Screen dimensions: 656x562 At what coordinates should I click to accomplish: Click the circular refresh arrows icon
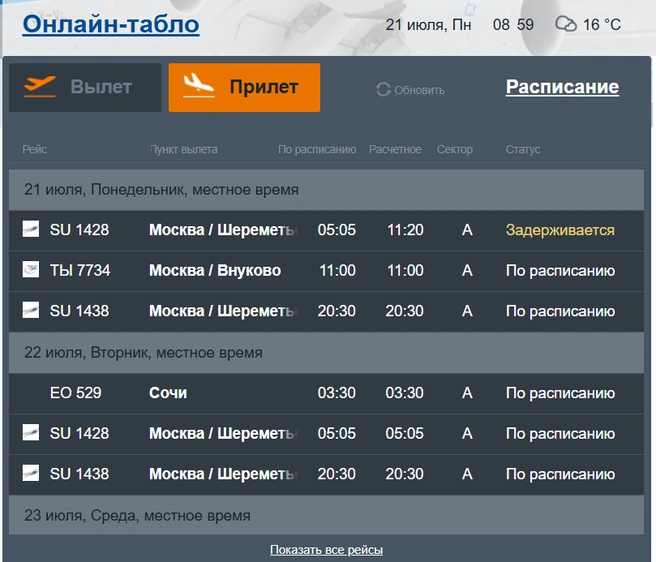(383, 90)
